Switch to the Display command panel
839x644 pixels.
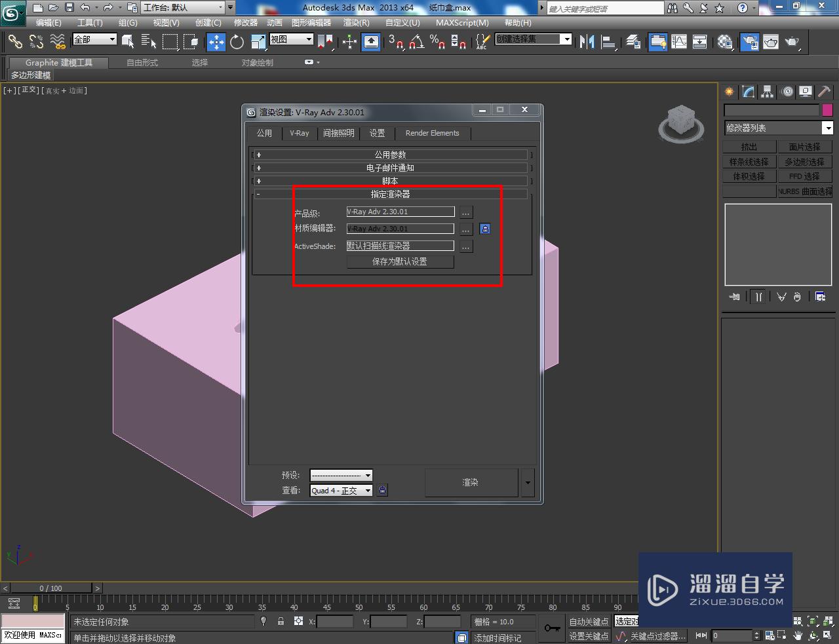[x=806, y=92]
